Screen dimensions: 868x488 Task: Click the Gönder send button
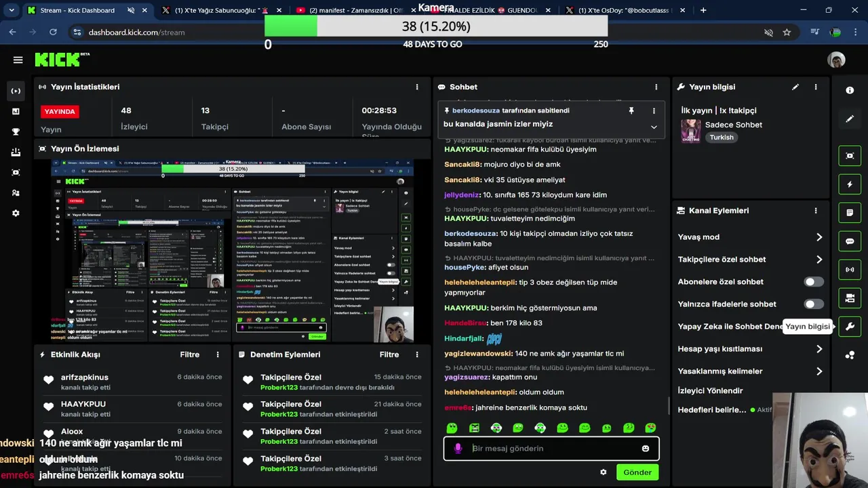pos(637,472)
